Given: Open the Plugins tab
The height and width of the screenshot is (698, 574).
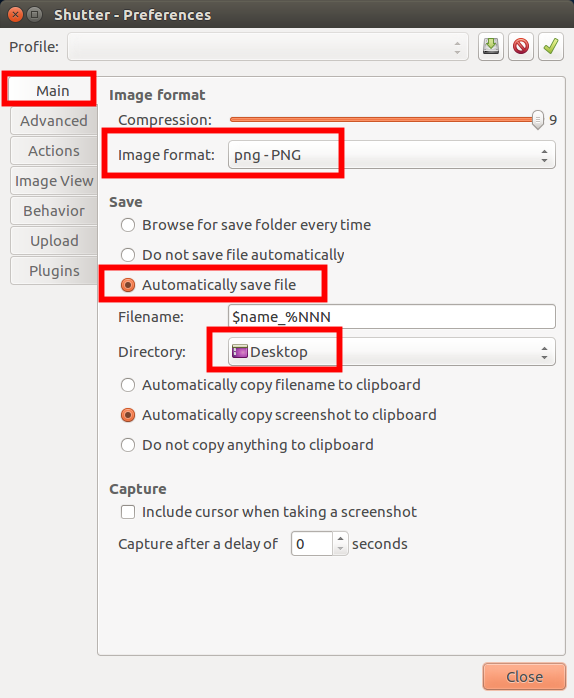Looking at the screenshot, I should (54, 271).
